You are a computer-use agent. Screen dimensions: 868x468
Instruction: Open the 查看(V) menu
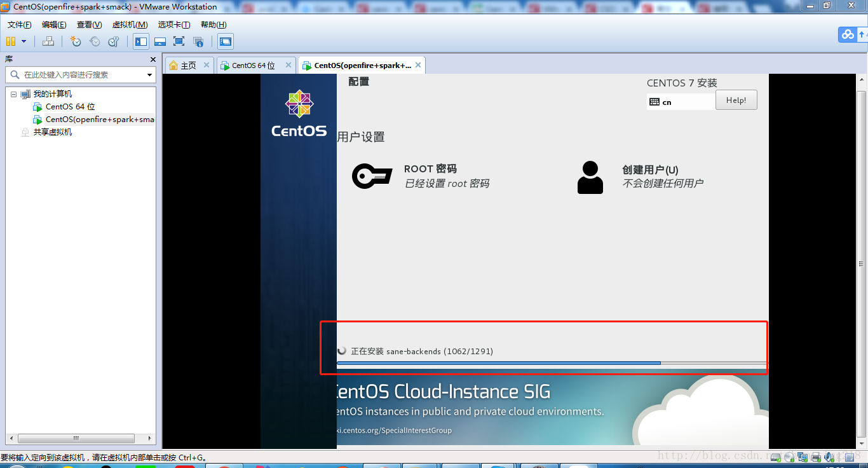[89, 25]
